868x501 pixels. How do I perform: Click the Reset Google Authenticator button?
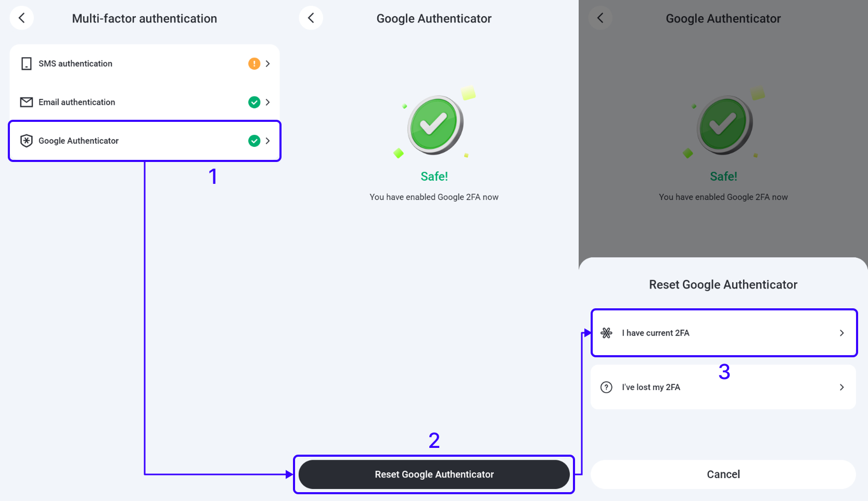click(x=434, y=474)
